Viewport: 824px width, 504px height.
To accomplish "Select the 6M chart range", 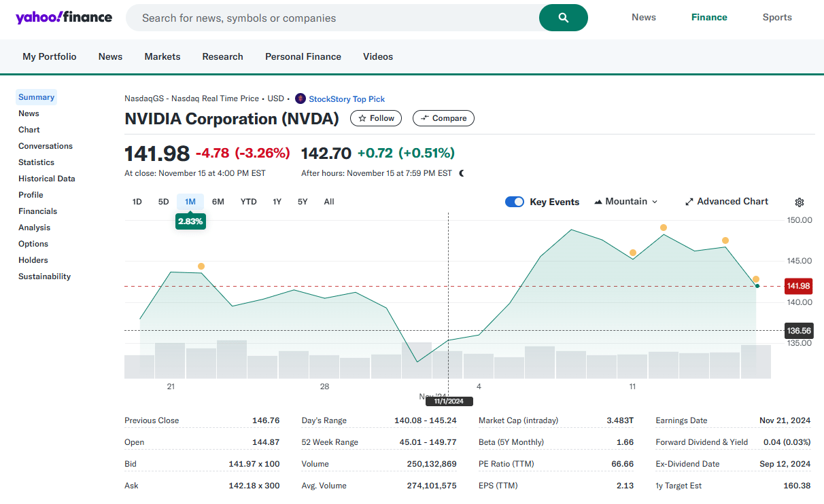I will 218,202.
